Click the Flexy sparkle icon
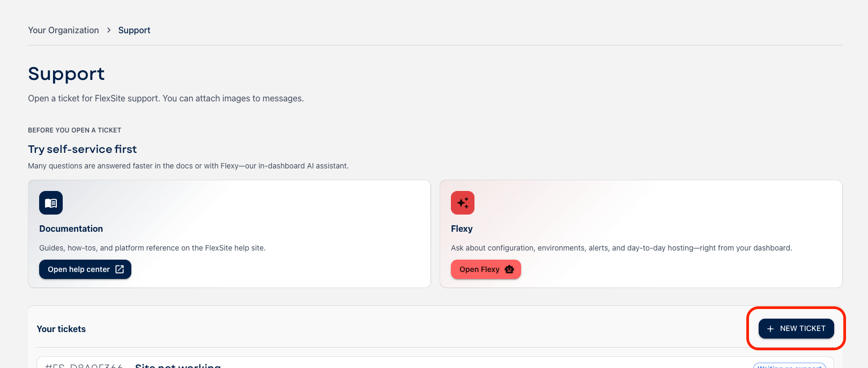868x368 pixels. point(463,203)
